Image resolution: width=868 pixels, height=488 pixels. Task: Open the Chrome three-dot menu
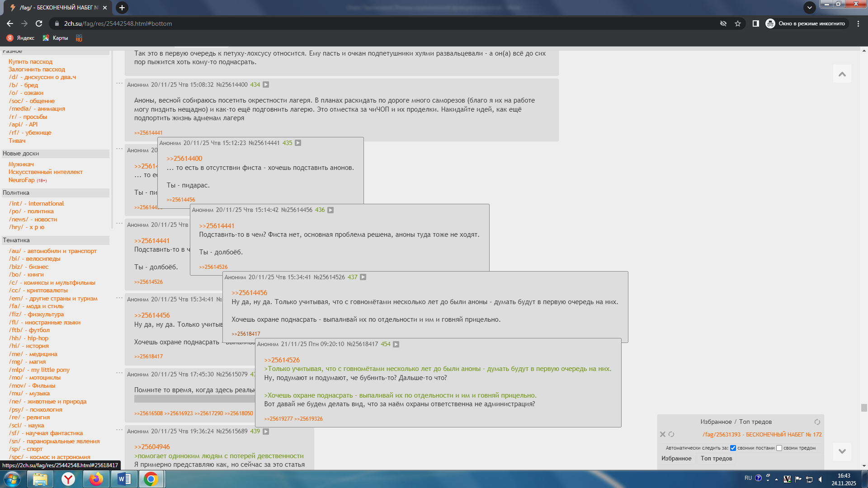pos(858,23)
